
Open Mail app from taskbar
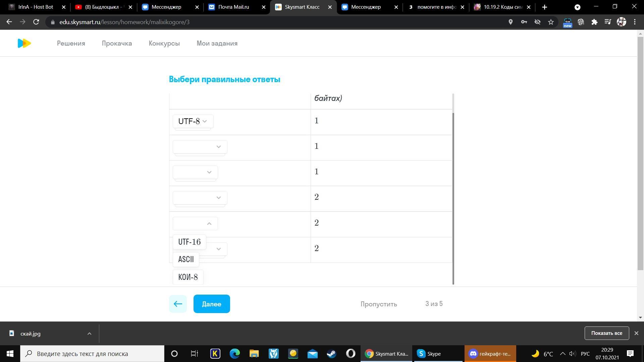tap(312, 354)
